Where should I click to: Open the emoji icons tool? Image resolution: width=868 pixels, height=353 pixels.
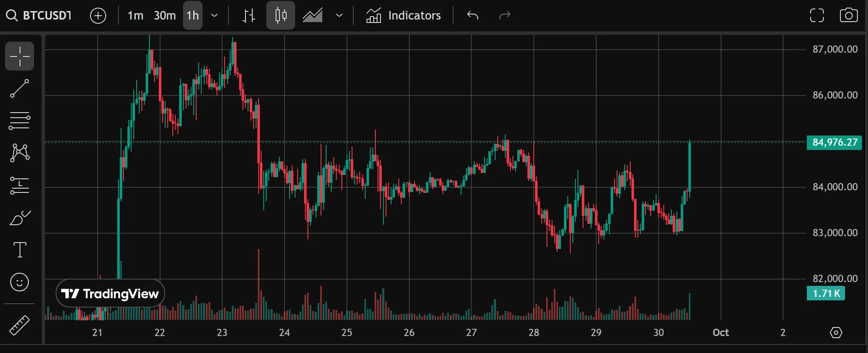pos(20,282)
